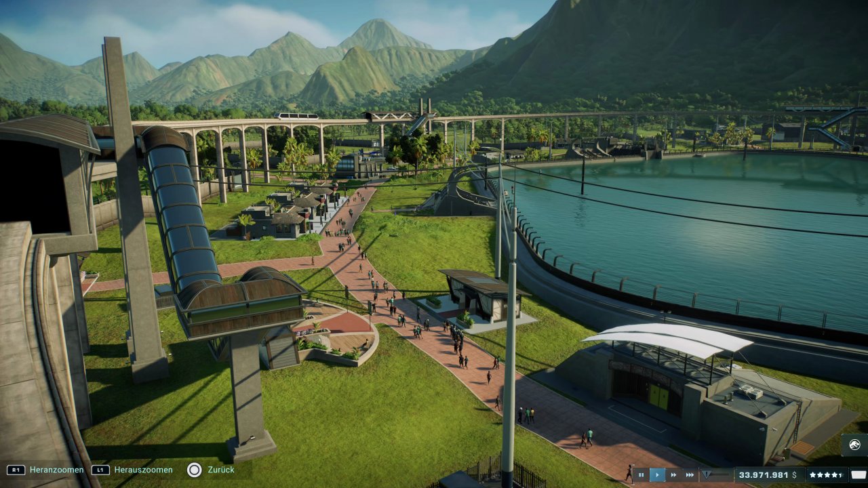This screenshot has width=868, height=488.
Task: Open the white panel icon beside rating
Action: [859, 475]
